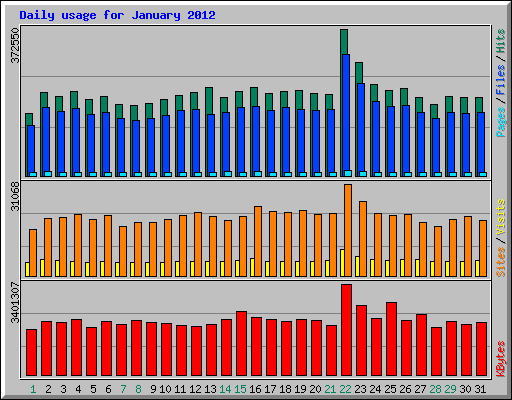Click the red KBytes bar for day 22
Image resolution: width=512 pixels, height=400 pixels.
tap(346, 330)
